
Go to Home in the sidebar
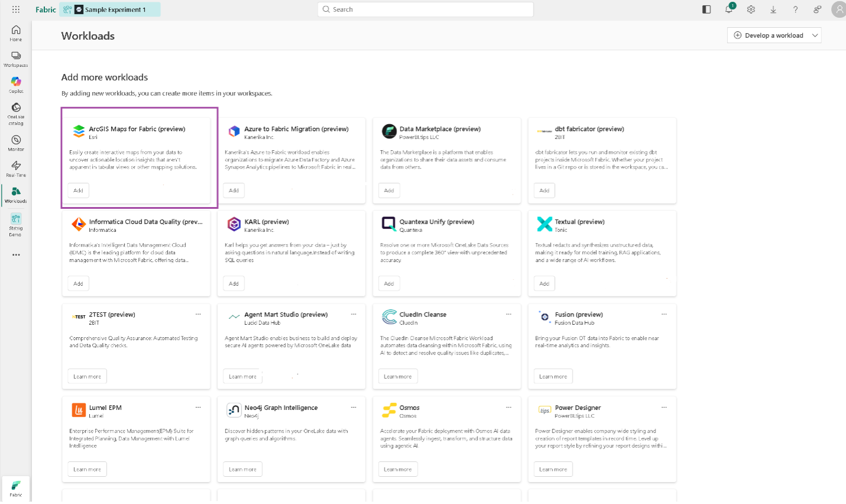coord(16,33)
